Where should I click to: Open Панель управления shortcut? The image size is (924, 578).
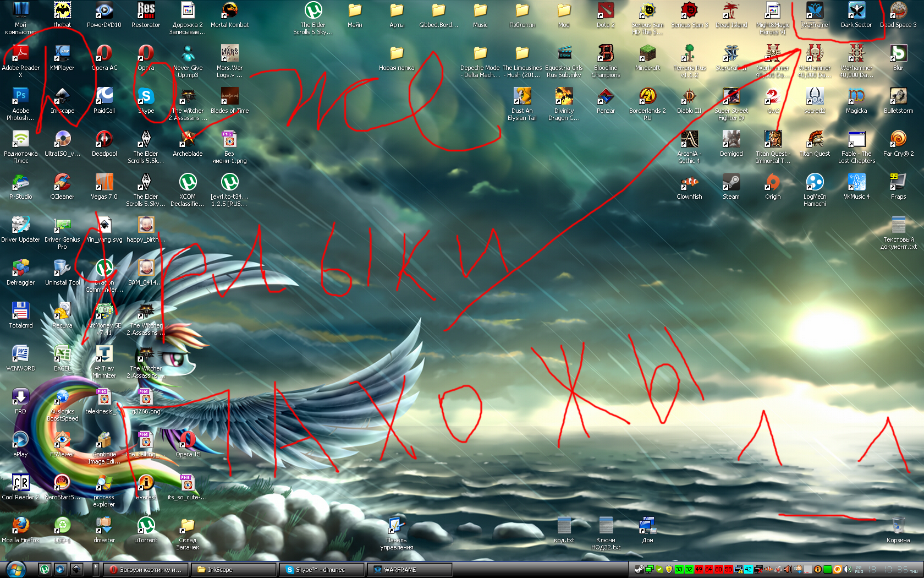coord(397,534)
